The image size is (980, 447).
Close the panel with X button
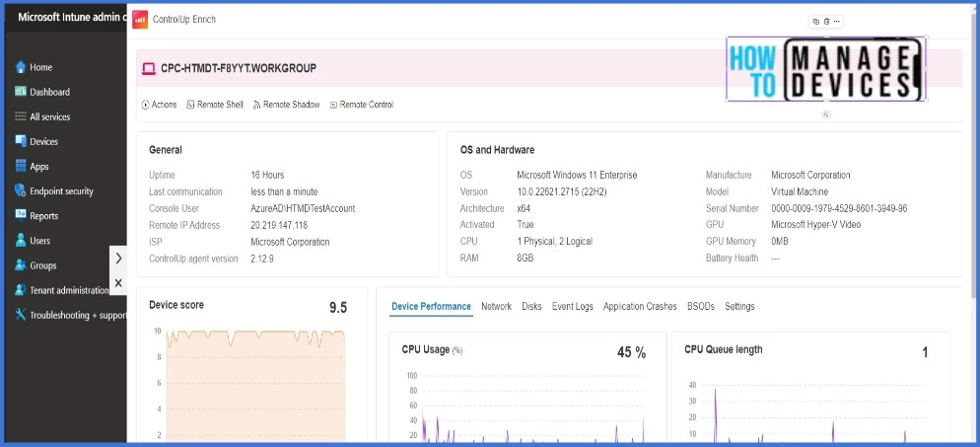(118, 283)
